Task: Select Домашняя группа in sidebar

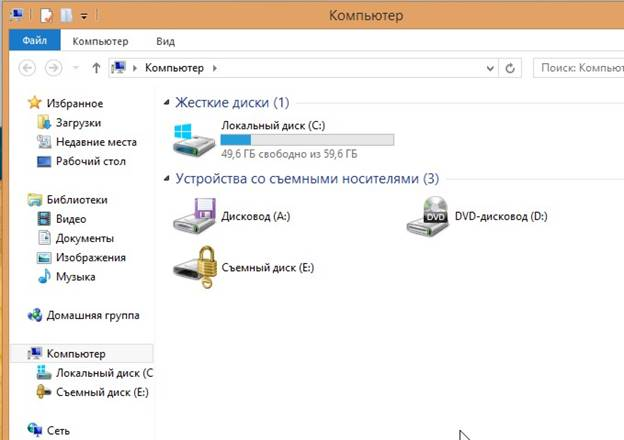Action: click(x=93, y=315)
